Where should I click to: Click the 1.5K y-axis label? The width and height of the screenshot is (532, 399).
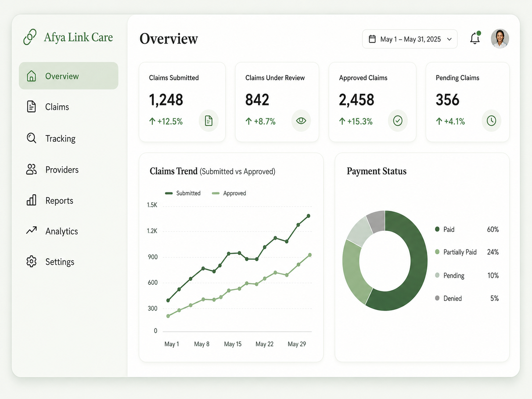[152, 205]
